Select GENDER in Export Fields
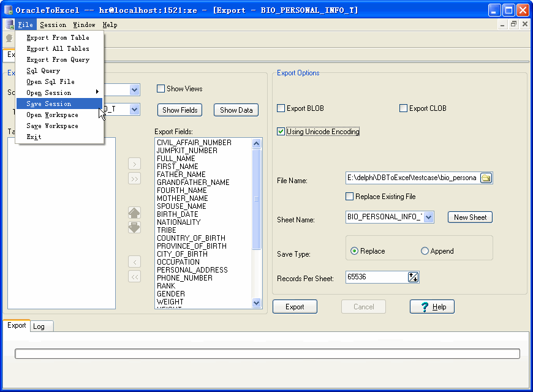533x392 pixels. point(171,294)
